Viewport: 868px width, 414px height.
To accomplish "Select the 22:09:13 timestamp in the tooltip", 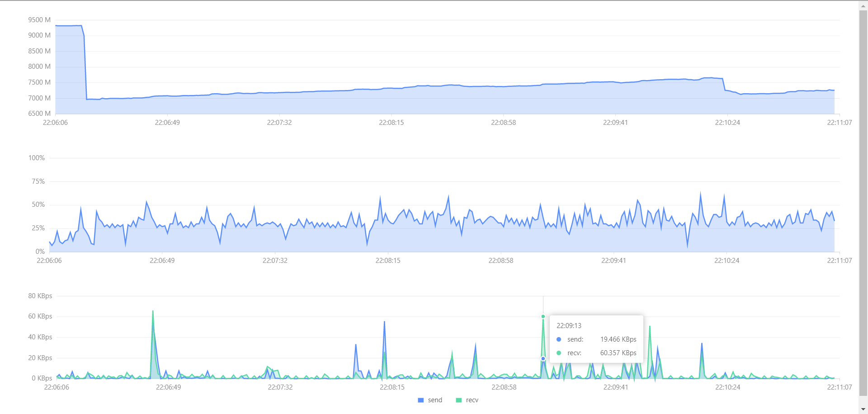I will tap(569, 325).
